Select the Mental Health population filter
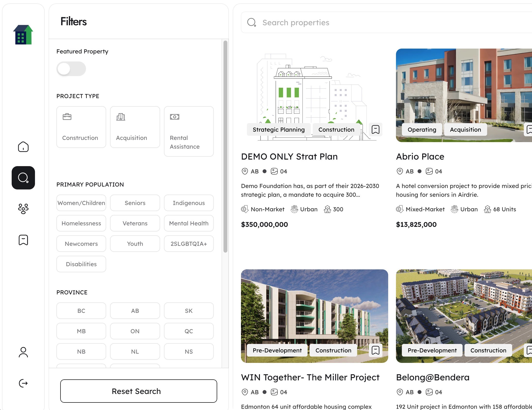Image resolution: width=532 pixels, height=410 pixels. 189,223
